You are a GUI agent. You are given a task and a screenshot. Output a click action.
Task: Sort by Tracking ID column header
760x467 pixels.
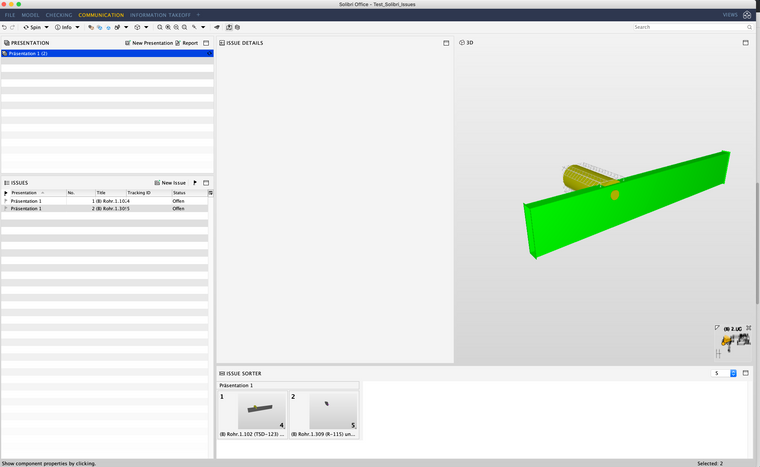(149, 193)
